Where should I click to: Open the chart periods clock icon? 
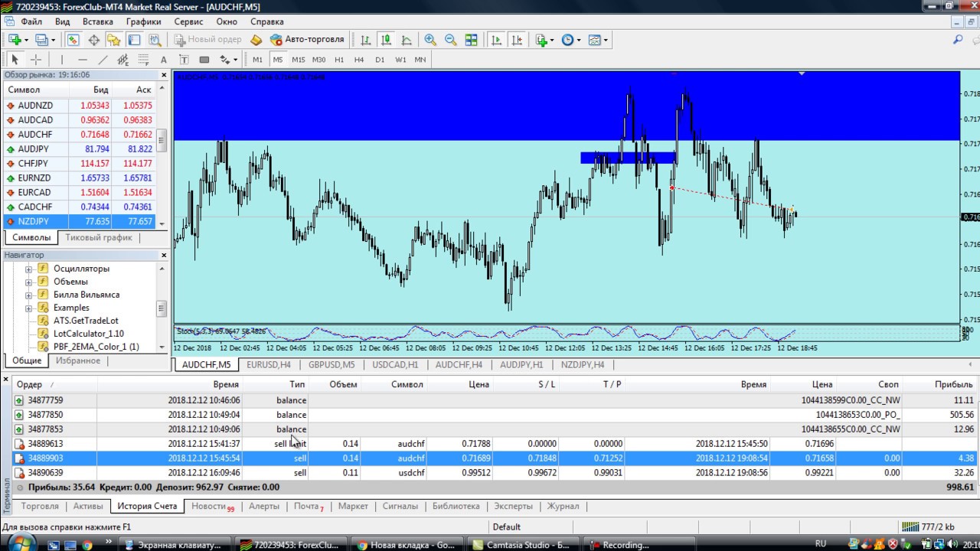pos(567,40)
